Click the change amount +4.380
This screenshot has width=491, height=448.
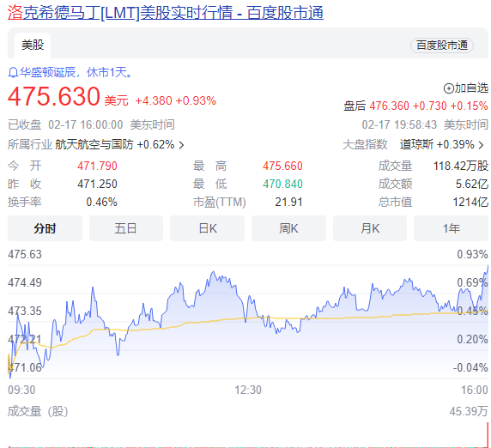click(154, 100)
